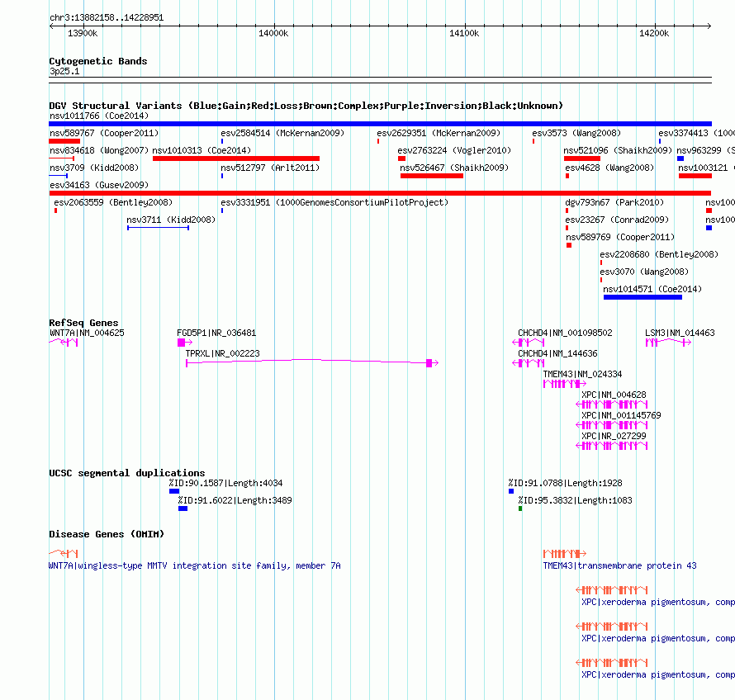
Task: Open variant esv2063559 (Bentley2008)
Action: tap(113, 202)
